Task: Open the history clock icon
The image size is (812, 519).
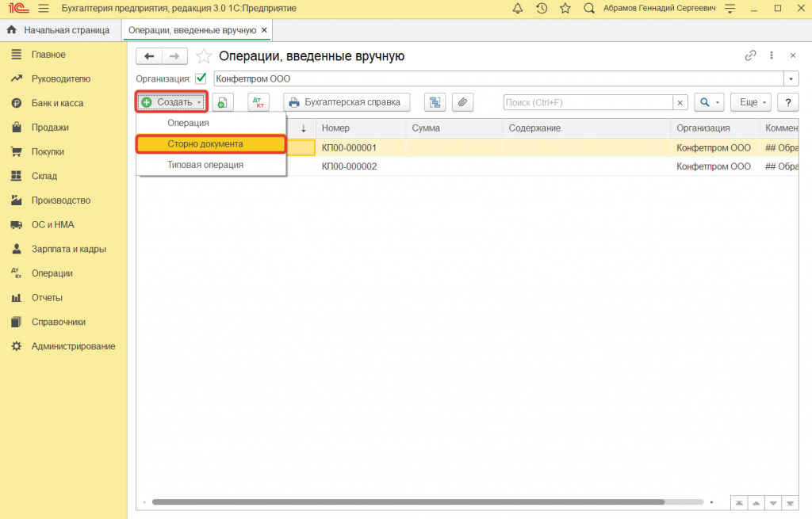Action: pyautogui.click(x=542, y=8)
